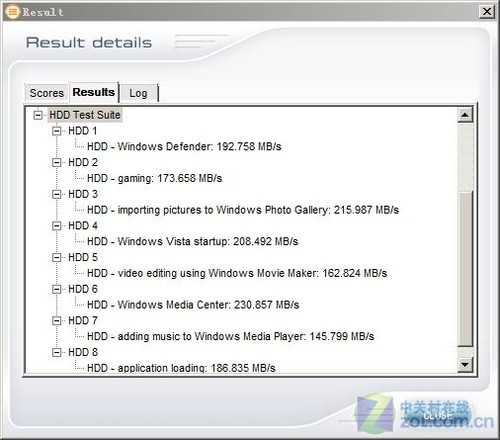500x440 pixels.
Task: Select gaming 173.658 MB/s row
Action: click(154, 178)
